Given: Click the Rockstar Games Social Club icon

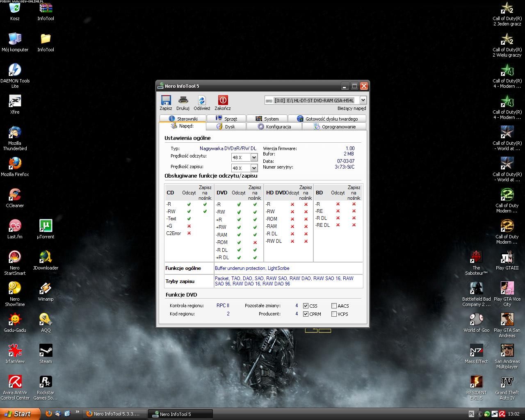Looking at the screenshot, I should tap(46, 382).
